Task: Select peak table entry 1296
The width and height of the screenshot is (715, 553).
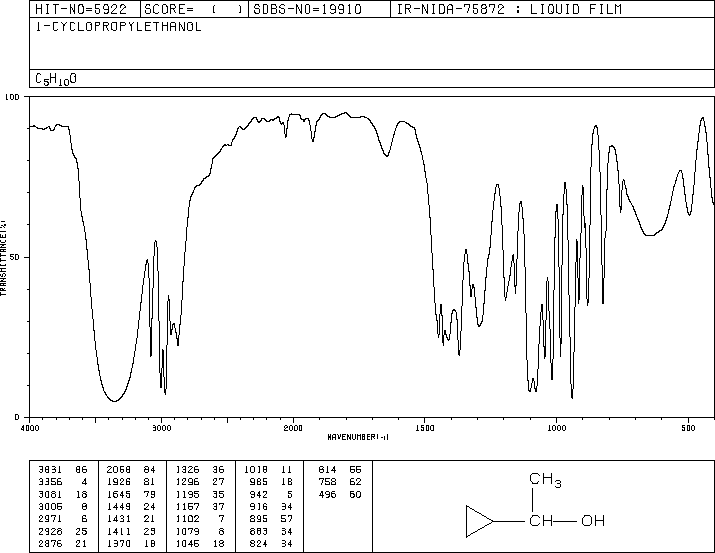Action: [x=200, y=482]
